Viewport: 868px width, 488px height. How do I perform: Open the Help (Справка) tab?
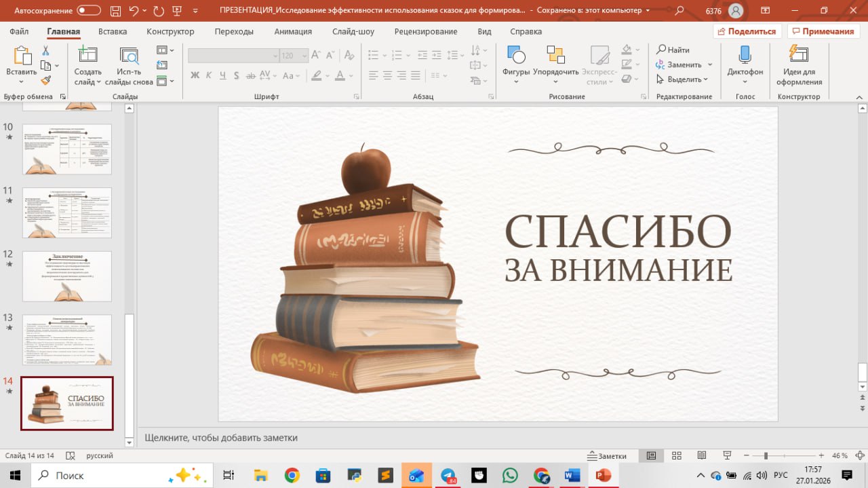pyautogui.click(x=526, y=31)
